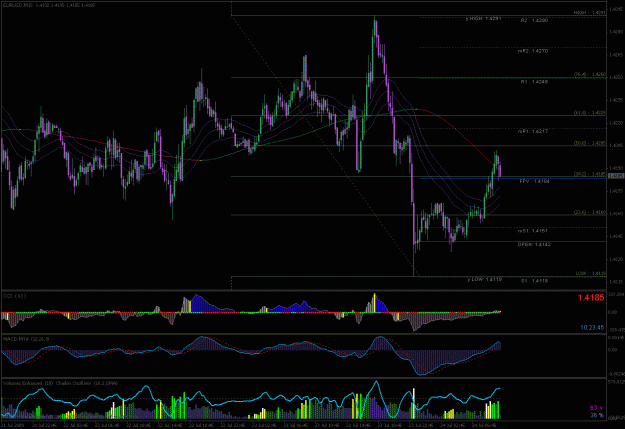Select the 'y LOW: 1.4119' label
Screen dimensions: 625x429
pos(484,279)
